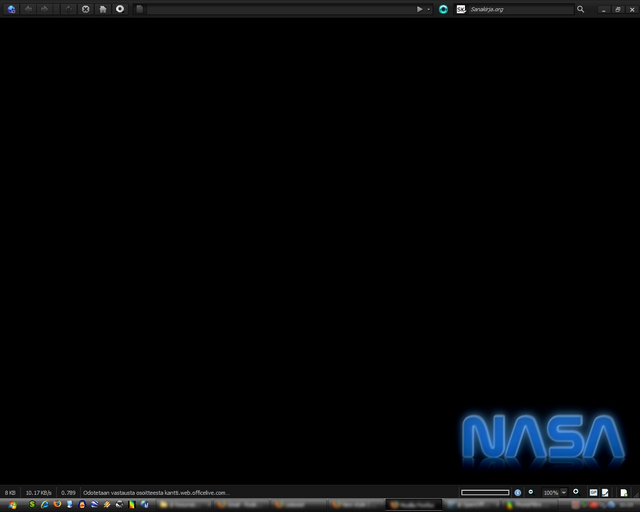This screenshot has width=640, height=512.
Task: Open the Windows Start menu
Action: 13,505
